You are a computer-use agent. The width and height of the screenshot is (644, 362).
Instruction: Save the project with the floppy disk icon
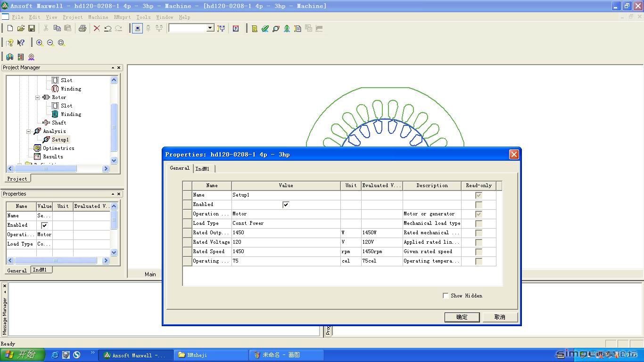click(32, 28)
